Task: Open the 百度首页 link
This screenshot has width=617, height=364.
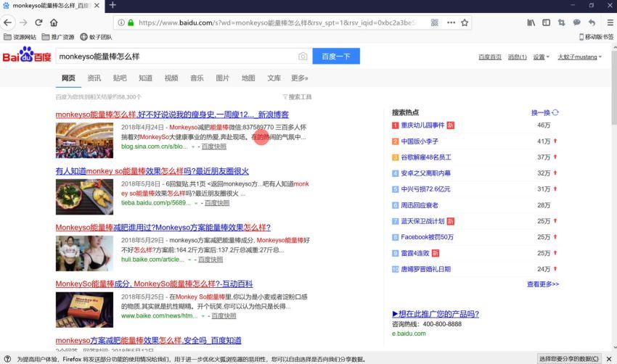Action: tap(490, 57)
